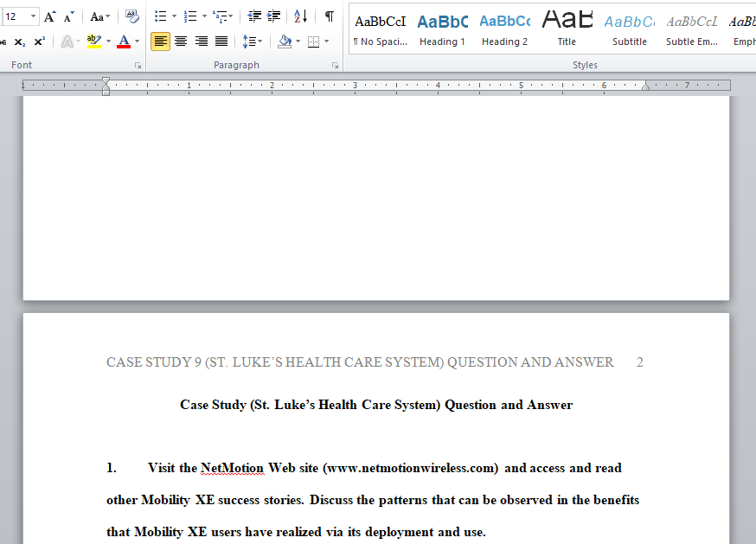Expand the Multilevel List dropdown arrow
This screenshot has width=756, height=544.
tap(231, 16)
